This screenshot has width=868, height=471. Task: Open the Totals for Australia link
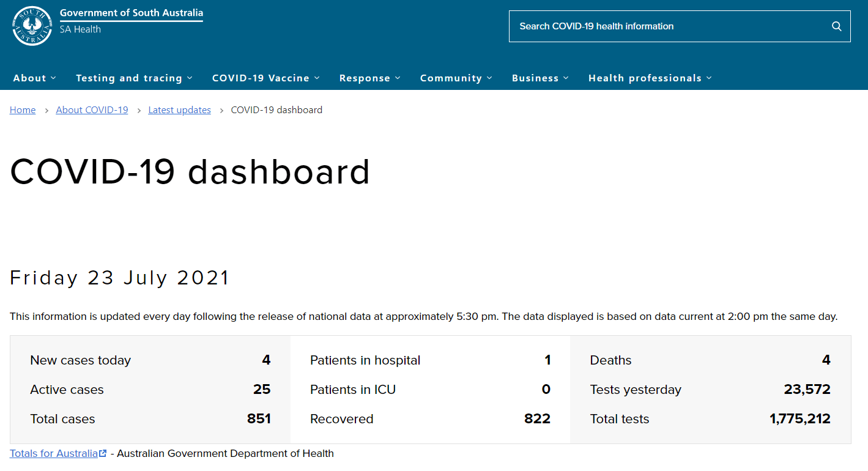tap(53, 454)
